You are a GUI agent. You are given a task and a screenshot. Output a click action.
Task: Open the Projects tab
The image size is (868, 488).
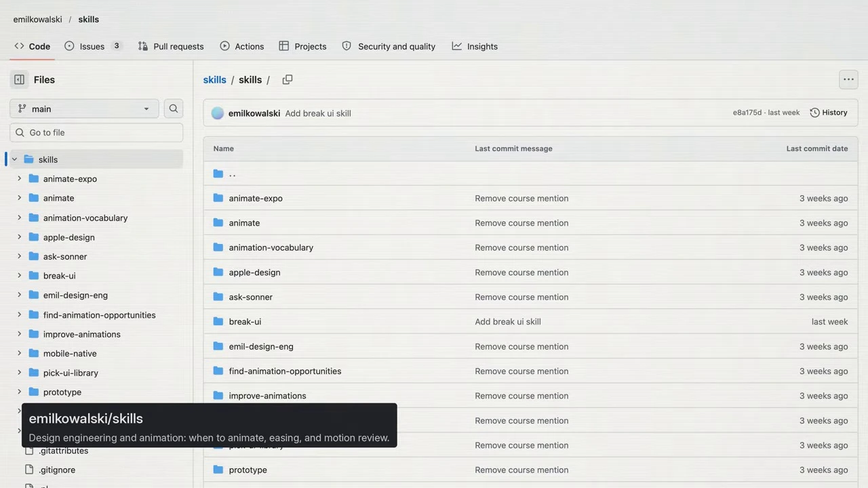tap(302, 46)
